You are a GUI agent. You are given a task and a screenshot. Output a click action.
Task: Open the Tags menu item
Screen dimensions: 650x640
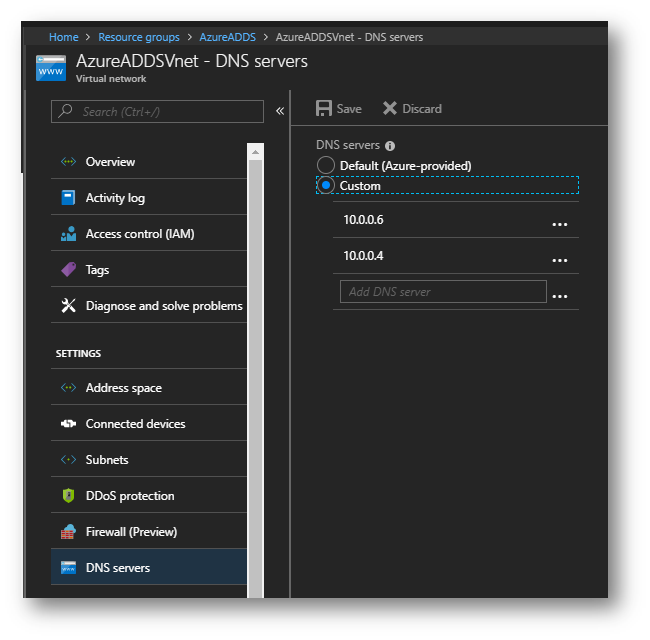[149, 270]
